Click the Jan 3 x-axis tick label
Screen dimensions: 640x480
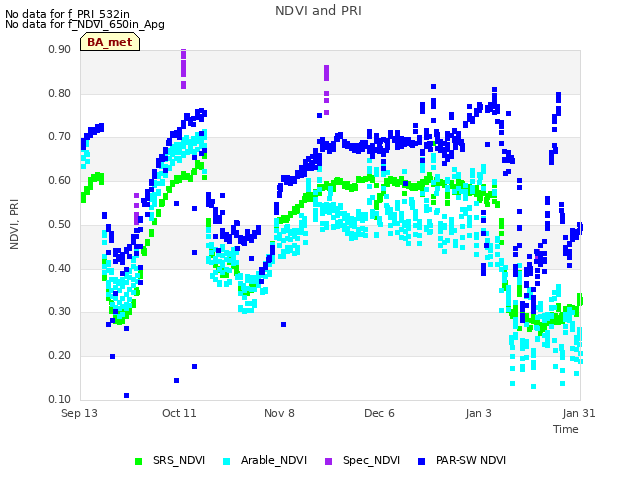pyautogui.click(x=478, y=413)
